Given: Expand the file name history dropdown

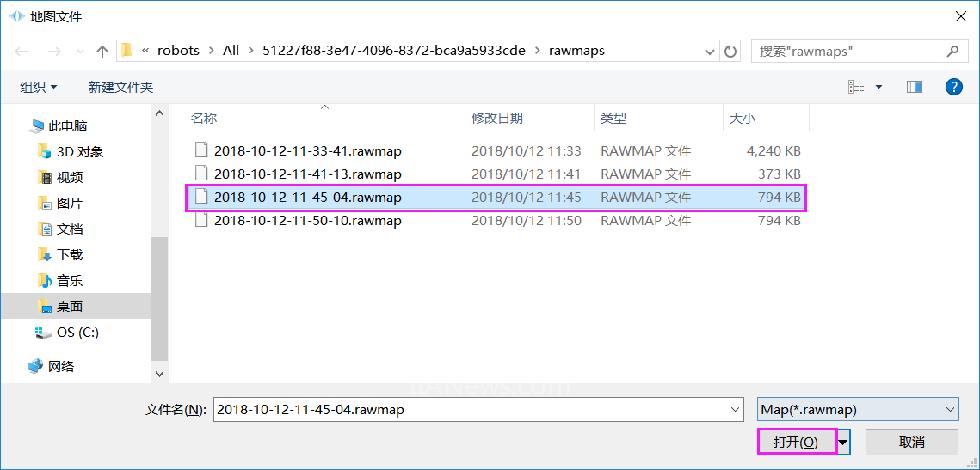Looking at the screenshot, I should tap(736, 409).
